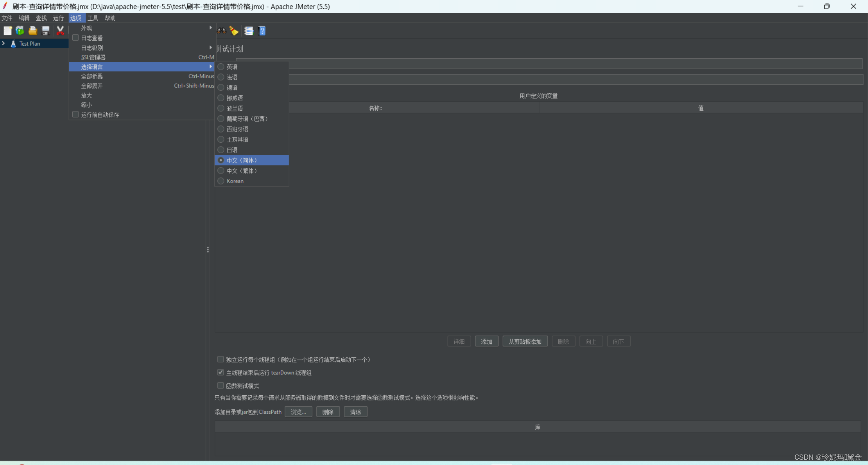The height and width of the screenshot is (465, 868).
Task: Select the 西班牙语 language option
Action: coord(252,129)
